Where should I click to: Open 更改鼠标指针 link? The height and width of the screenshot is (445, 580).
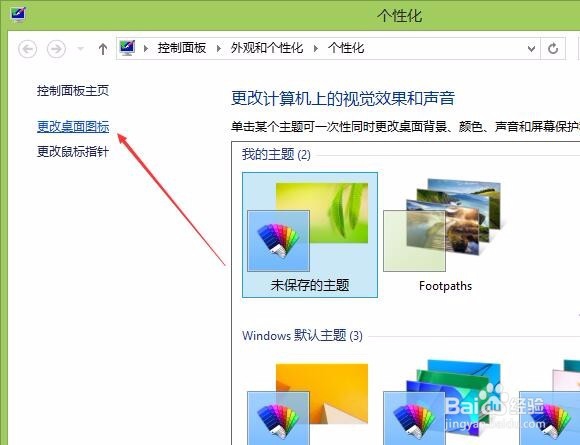tap(73, 152)
